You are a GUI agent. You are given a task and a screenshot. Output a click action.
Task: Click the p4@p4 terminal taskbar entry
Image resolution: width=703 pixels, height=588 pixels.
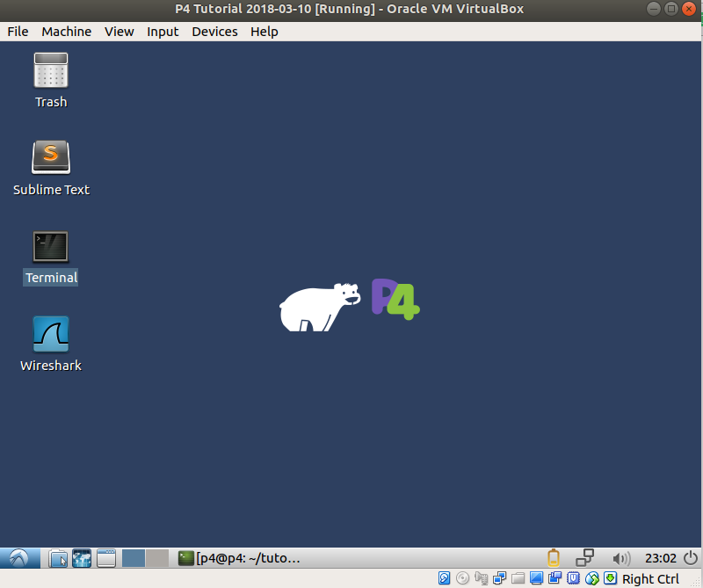(x=237, y=557)
